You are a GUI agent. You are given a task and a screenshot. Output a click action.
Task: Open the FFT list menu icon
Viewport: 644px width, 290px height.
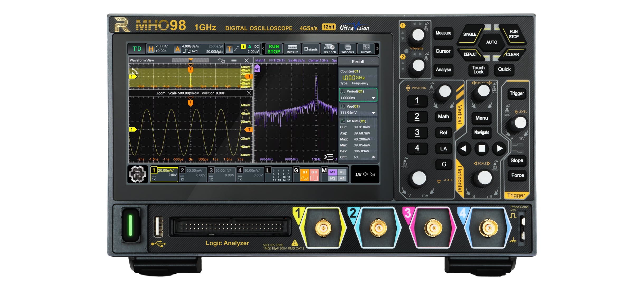329,157
